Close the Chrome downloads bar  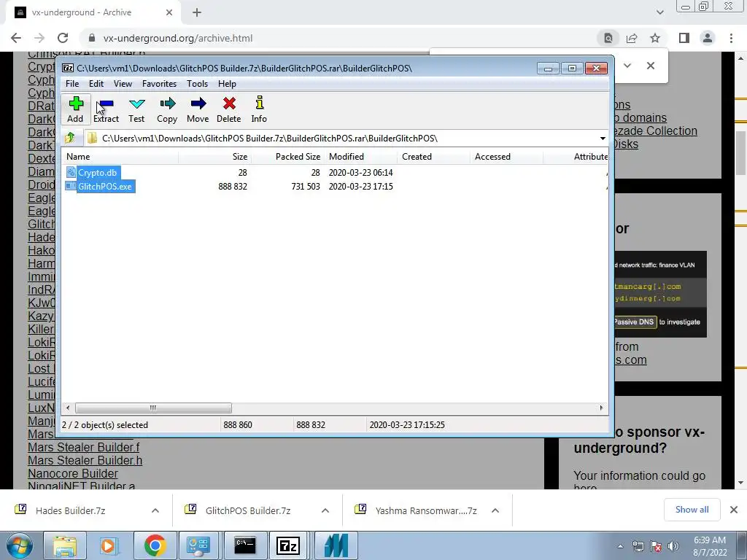click(x=734, y=510)
